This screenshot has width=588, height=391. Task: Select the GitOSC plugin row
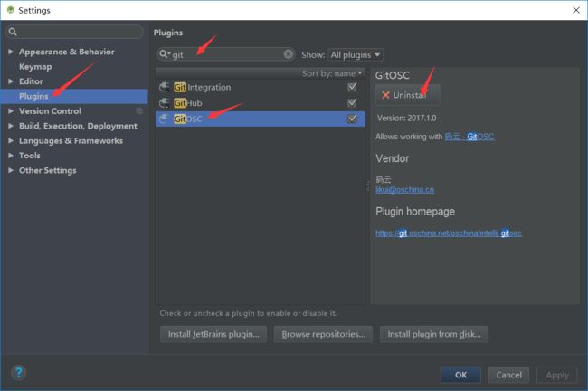click(x=261, y=119)
